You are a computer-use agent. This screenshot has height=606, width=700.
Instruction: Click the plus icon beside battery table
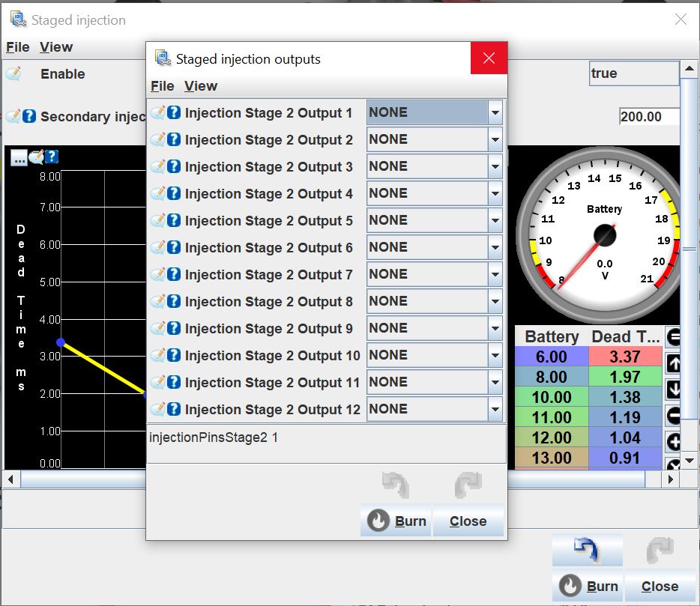coord(673,442)
